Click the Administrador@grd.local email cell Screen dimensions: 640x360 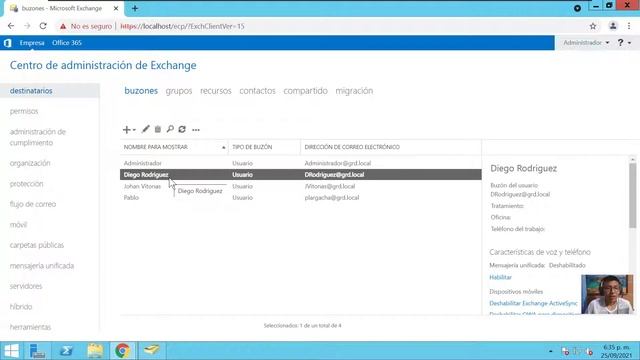tap(338, 163)
